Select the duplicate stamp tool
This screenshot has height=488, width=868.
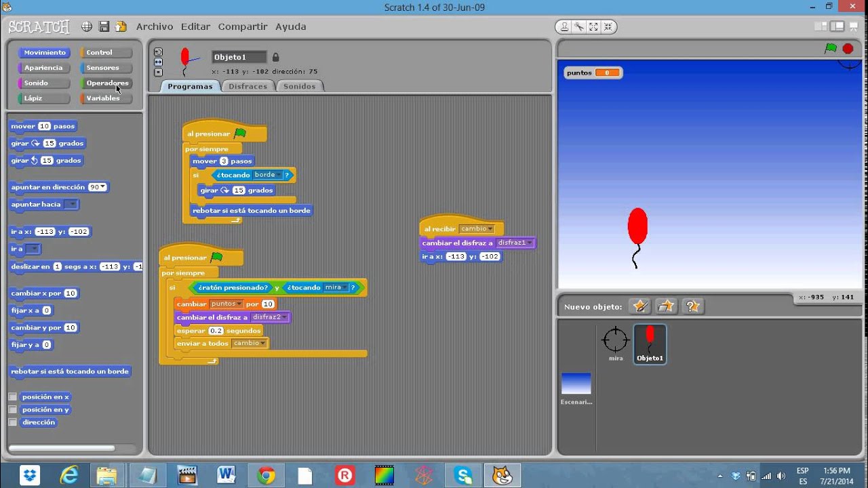[564, 26]
